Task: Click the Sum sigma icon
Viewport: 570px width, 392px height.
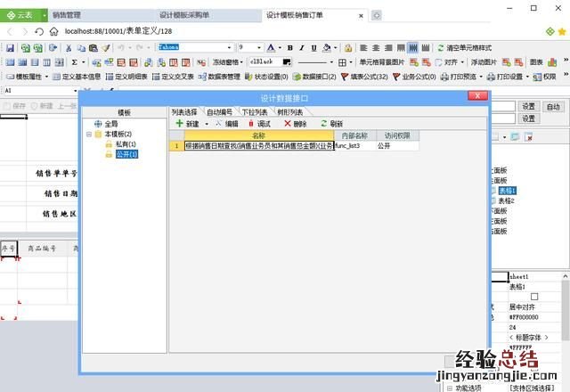Action: (75, 62)
